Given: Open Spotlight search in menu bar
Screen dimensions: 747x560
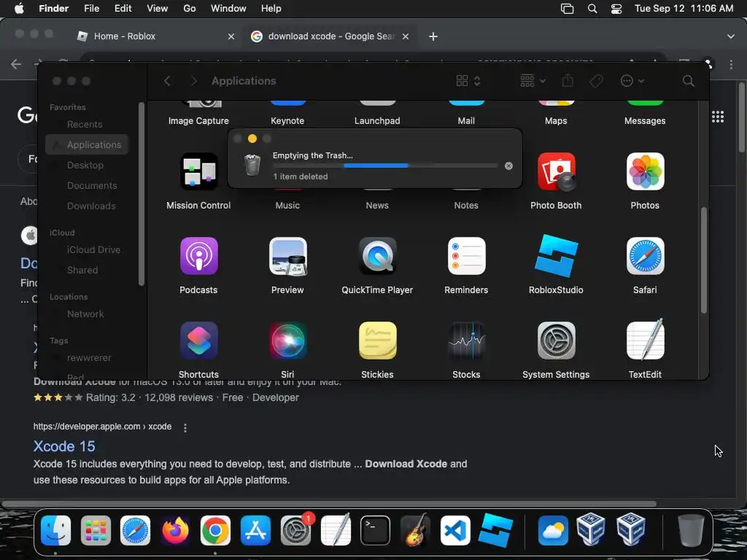Looking at the screenshot, I should click(x=592, y=9).
